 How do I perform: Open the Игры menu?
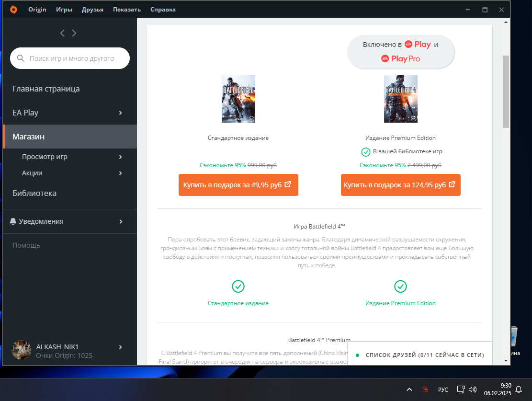click(x=64, y=10)
